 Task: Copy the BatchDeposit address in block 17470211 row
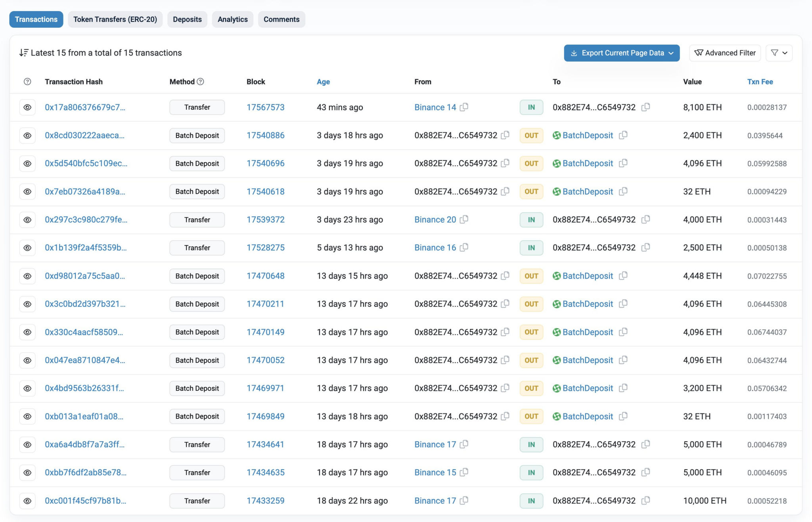click(x=623, y=304)
